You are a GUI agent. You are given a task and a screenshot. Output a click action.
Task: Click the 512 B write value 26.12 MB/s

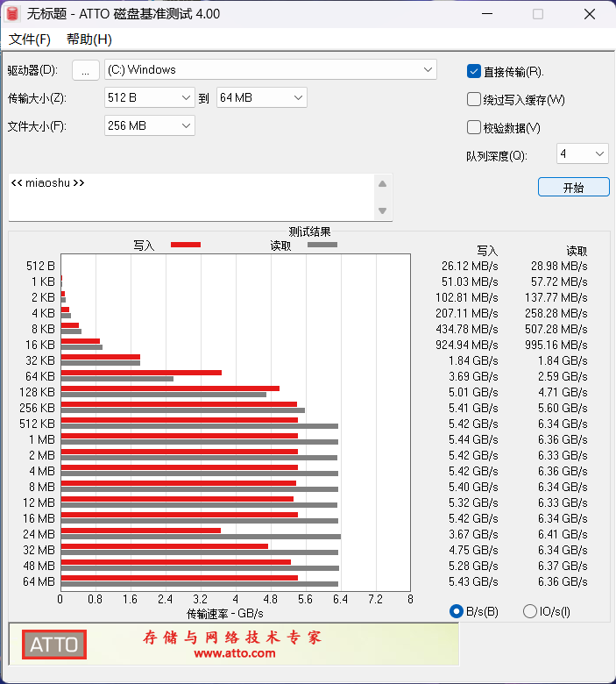(x=470, y=266)
